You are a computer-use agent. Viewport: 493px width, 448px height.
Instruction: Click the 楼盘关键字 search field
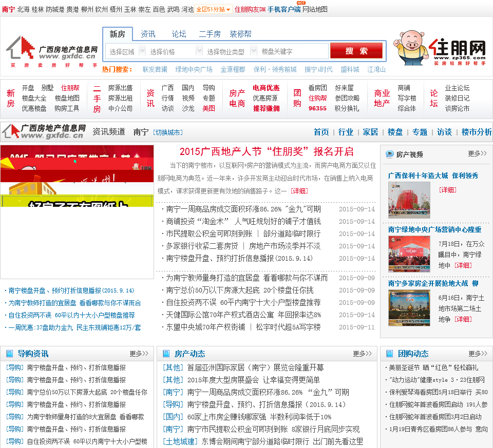(x=293, y=51)
